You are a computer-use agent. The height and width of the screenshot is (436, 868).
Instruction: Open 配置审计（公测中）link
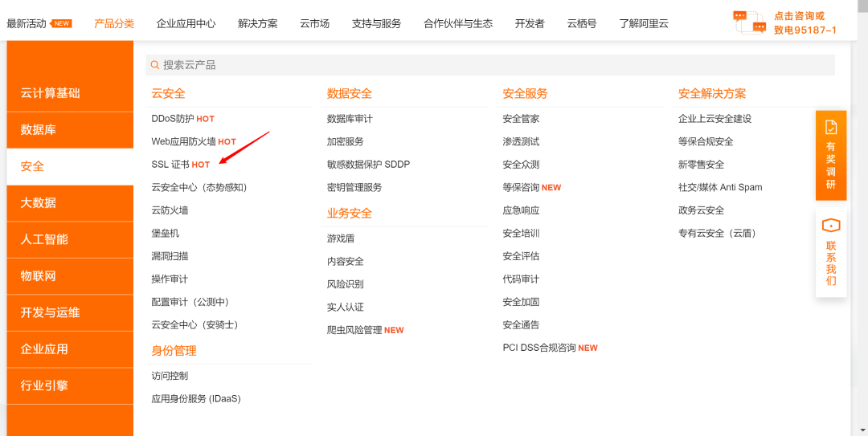pyautogui.click(x=190, y=302)
